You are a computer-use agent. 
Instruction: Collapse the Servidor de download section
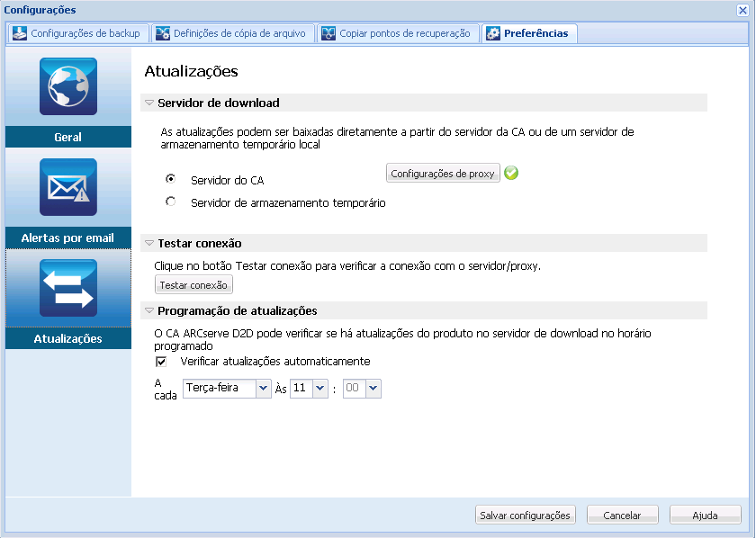coord(148,102)
